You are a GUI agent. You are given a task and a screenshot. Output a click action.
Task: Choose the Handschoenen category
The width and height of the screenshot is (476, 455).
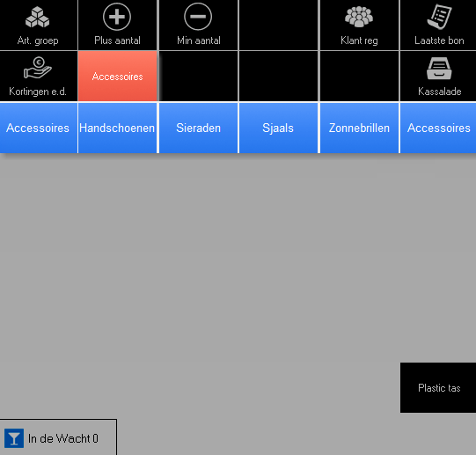click(117, 128)
